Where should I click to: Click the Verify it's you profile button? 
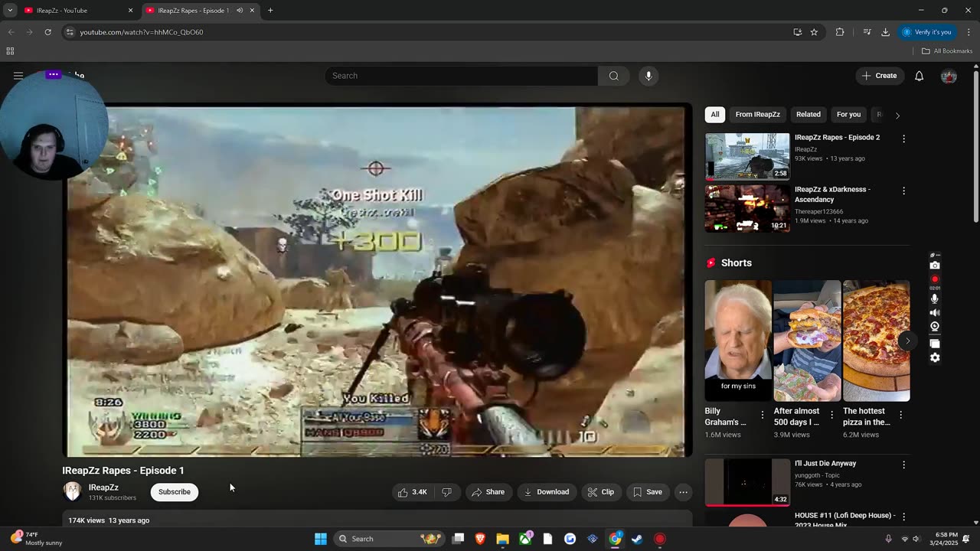(926, 32)
